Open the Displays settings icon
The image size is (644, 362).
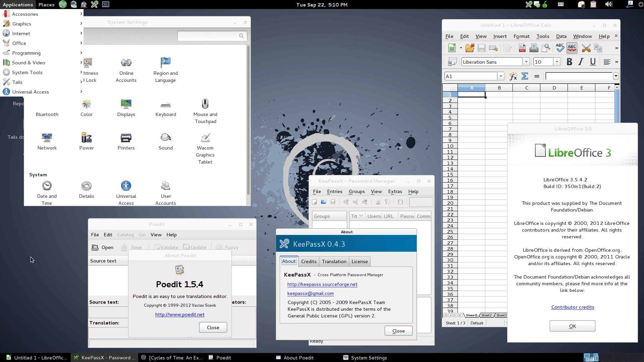(126, 108)
